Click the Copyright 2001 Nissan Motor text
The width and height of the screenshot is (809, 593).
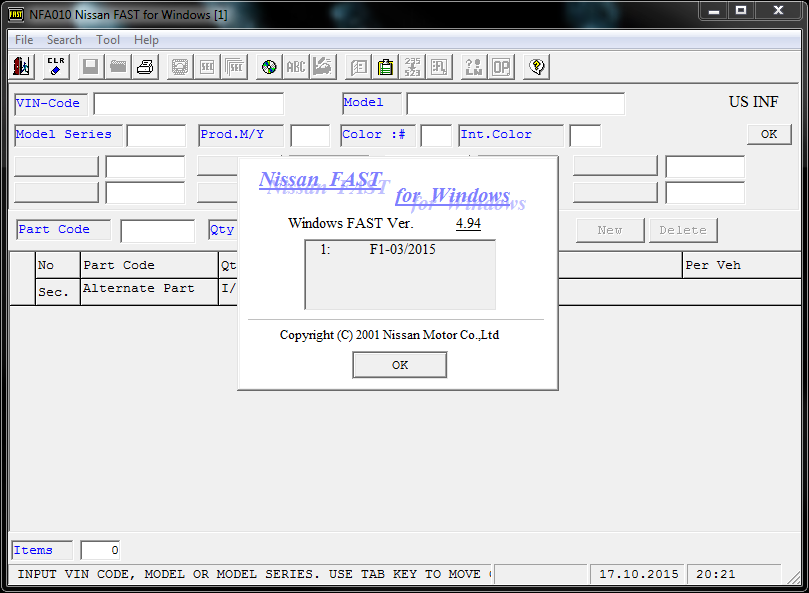[x=390, y=335]
